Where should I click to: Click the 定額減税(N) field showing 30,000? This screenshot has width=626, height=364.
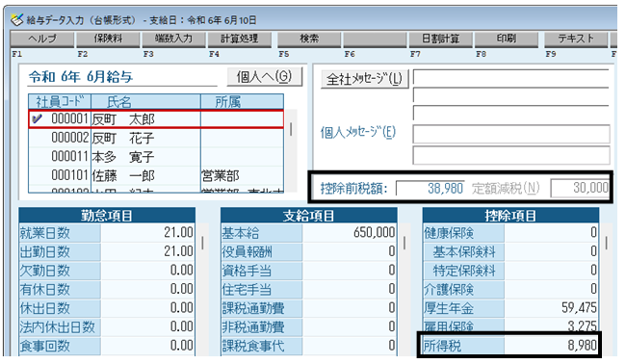(x=580, y=188)
